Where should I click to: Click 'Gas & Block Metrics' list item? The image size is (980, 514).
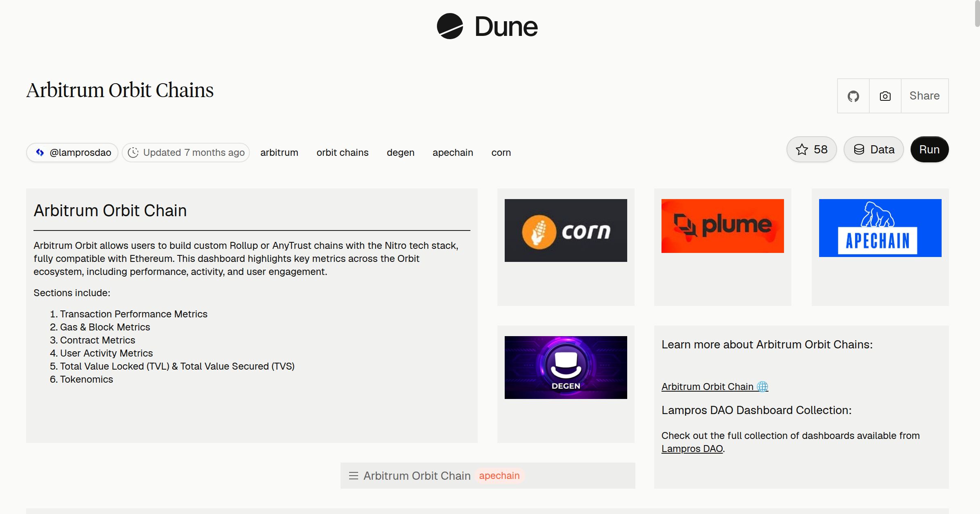point(105,327)
